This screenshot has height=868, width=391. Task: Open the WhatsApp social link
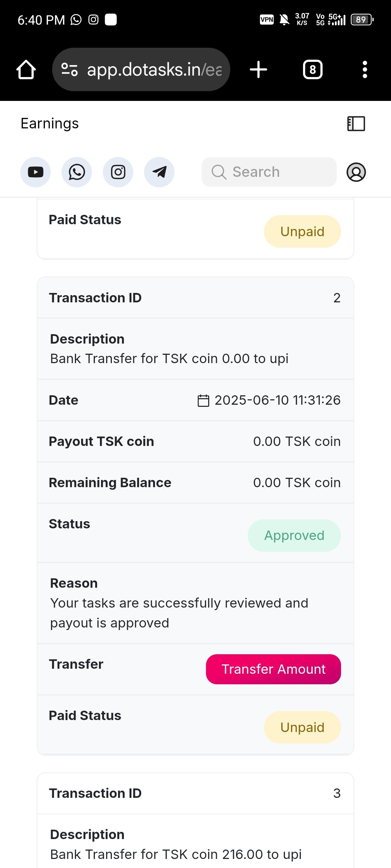click(77, 172)
